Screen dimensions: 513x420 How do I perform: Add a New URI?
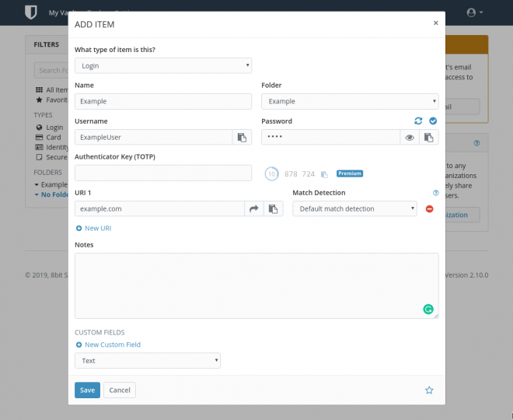tap(93, 228)
